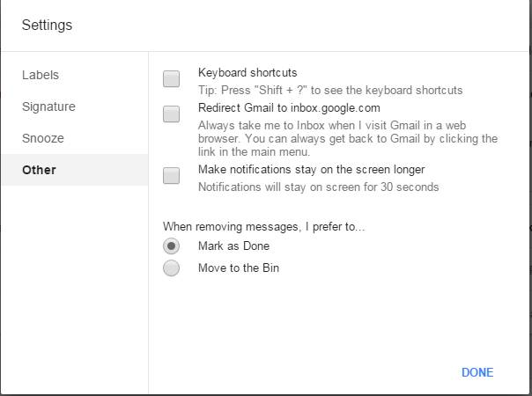
Task: Click the "Mark as Done" option label
Action: (x=233, y=246)
